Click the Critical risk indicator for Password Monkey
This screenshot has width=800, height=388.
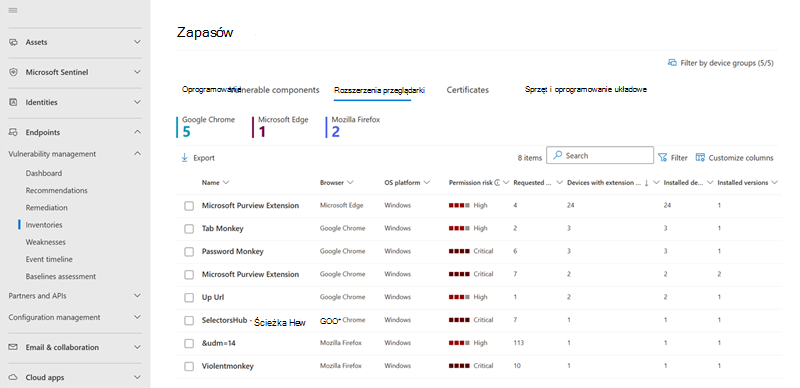point(471,252)
